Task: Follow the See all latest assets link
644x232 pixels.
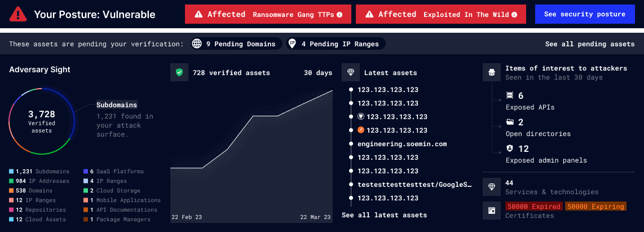Action: [x=385, y=215]
